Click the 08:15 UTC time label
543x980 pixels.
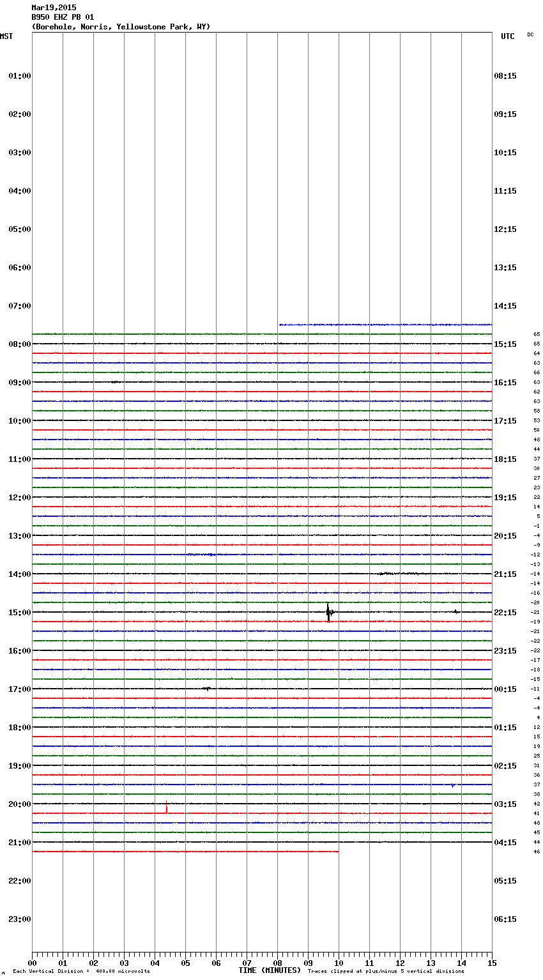click(505, 76)
